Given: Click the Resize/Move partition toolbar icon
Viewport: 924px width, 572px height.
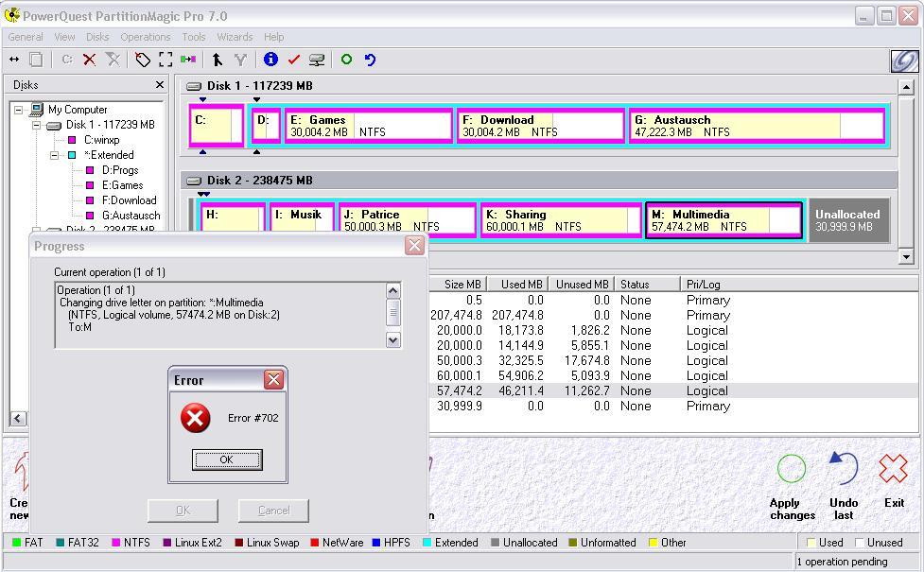Looking at the screenshot, I should pyautogui.click(x=14, y=60).
